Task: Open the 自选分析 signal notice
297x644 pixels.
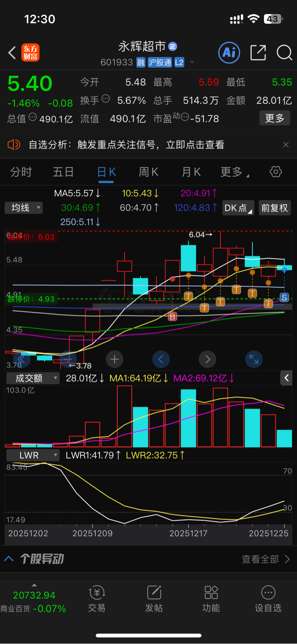Action: (126, 145)
